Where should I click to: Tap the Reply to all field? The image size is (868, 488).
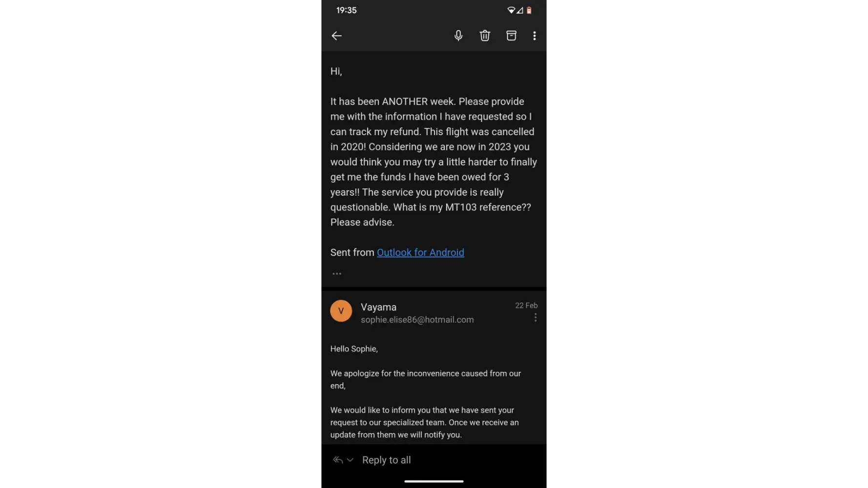point(434,460)
